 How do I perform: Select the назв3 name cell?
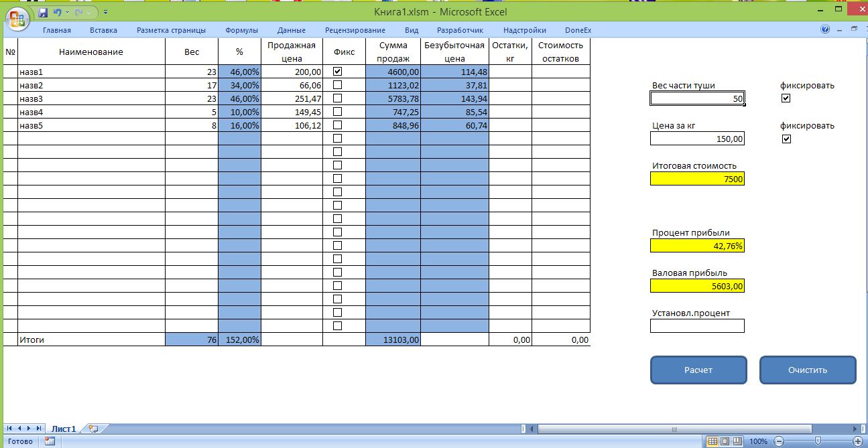pos(91,98)
